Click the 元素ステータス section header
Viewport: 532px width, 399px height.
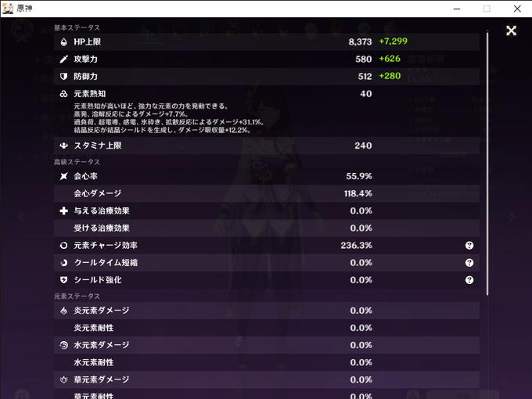77,297
